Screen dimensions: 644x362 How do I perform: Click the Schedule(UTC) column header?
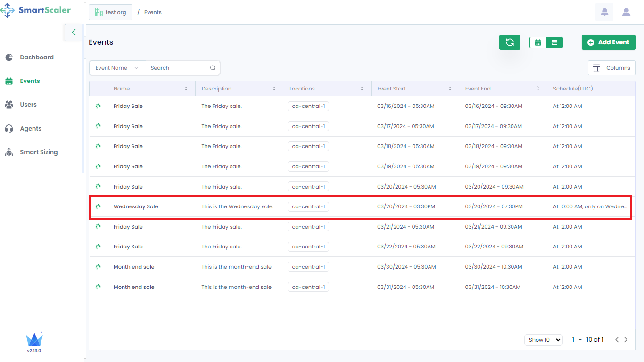click(x=573, y=89)
